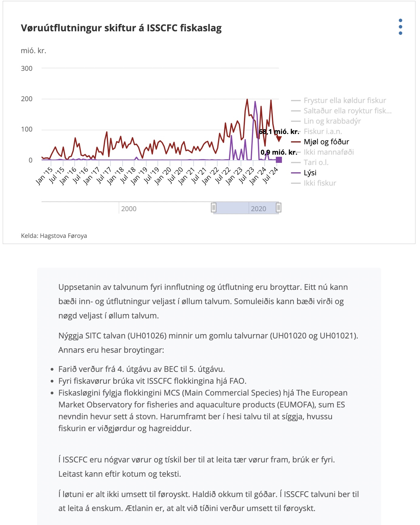Click the right range navigator handle
Screen dimensions: 420x525
[278, 208]
